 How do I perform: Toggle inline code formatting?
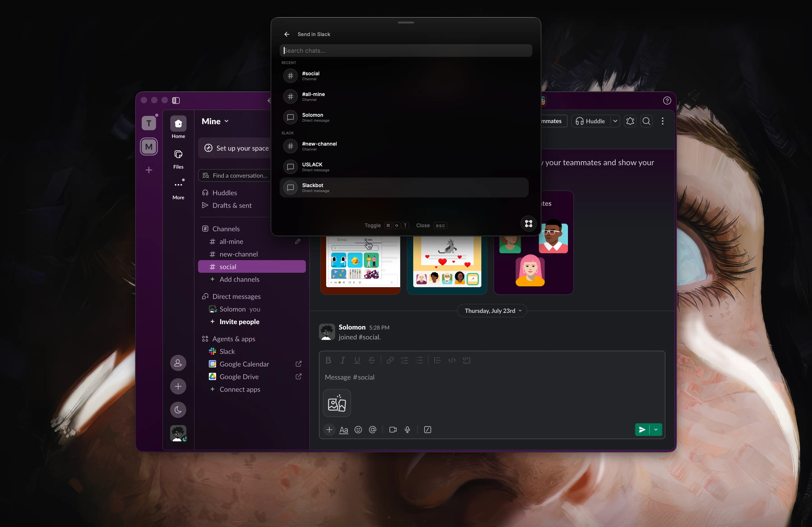(452, 360)
